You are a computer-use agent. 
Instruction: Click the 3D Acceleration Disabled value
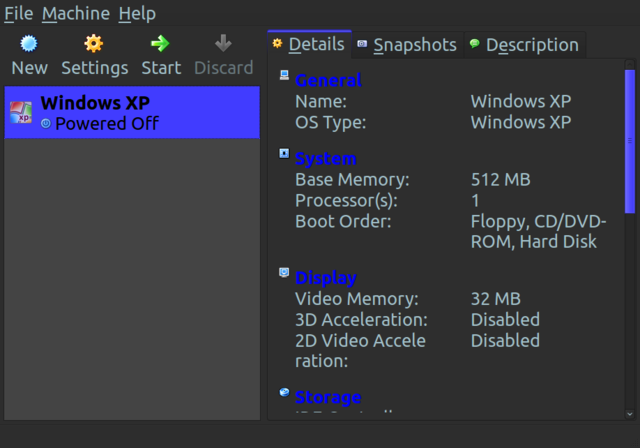(x=505, y=319)
